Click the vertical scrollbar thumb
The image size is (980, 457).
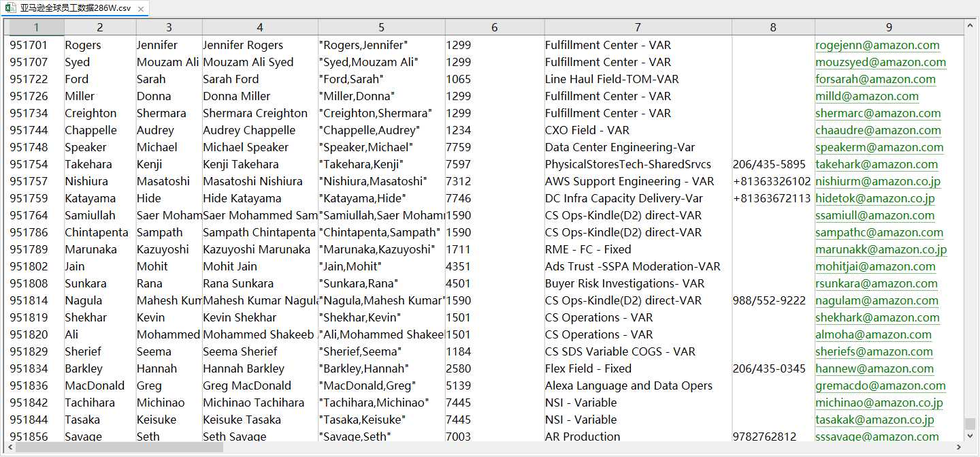coord(970,424)
